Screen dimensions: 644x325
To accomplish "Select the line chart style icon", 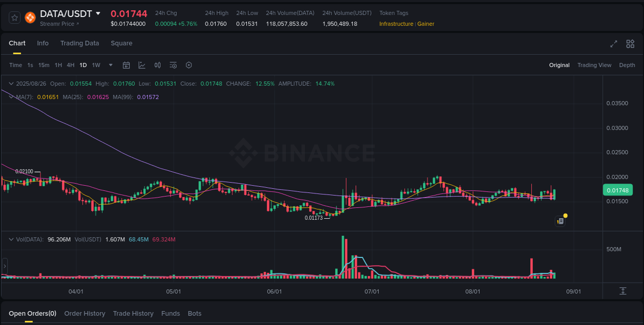I will 142,65.
